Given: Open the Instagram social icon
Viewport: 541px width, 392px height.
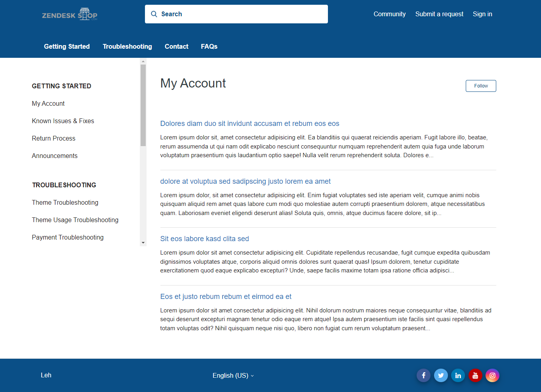Looking at the screenshot, I should coord(492,375).
